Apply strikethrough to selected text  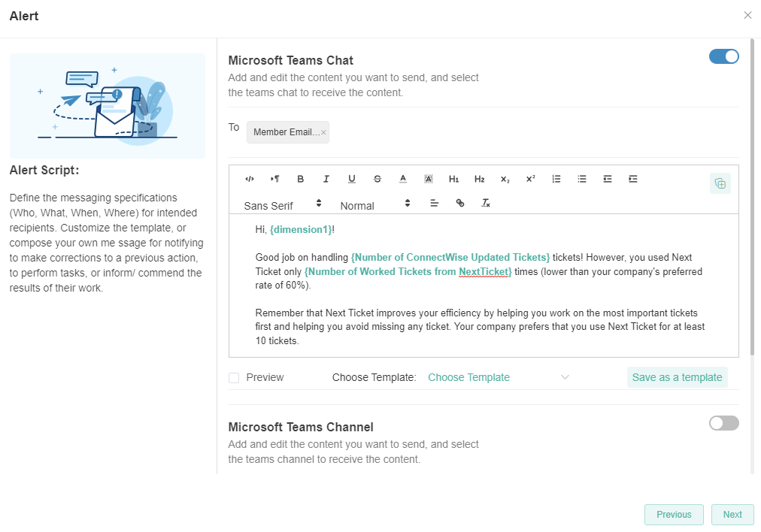(x=377, y=179)
